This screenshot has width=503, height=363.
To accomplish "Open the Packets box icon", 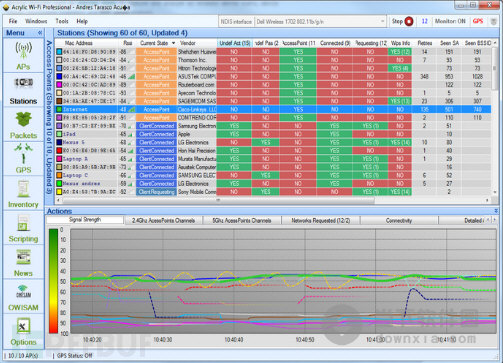I will 23,119.
